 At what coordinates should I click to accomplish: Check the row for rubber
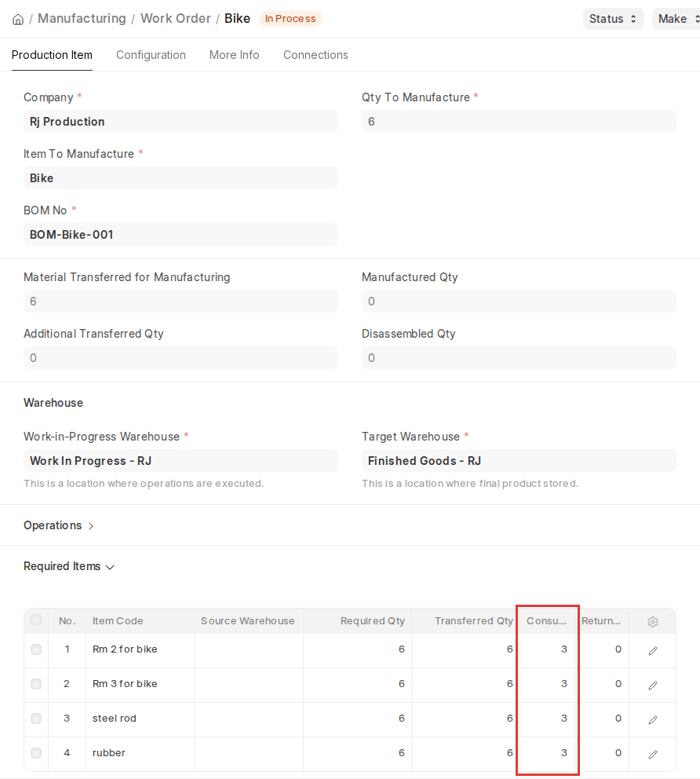click(x=36, y=753)
